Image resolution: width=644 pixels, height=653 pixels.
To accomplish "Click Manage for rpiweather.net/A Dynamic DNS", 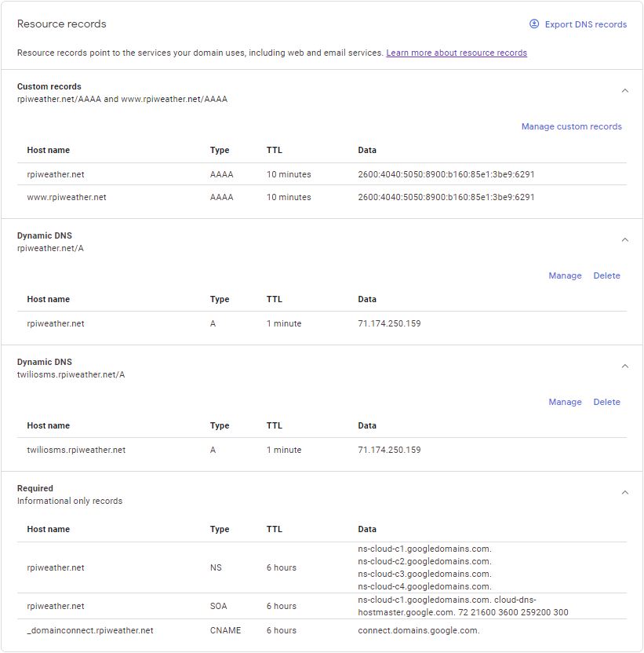I will [565, 275].
